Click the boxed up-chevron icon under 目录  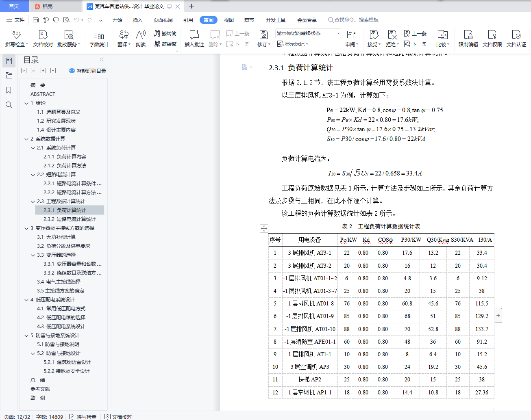34,71
